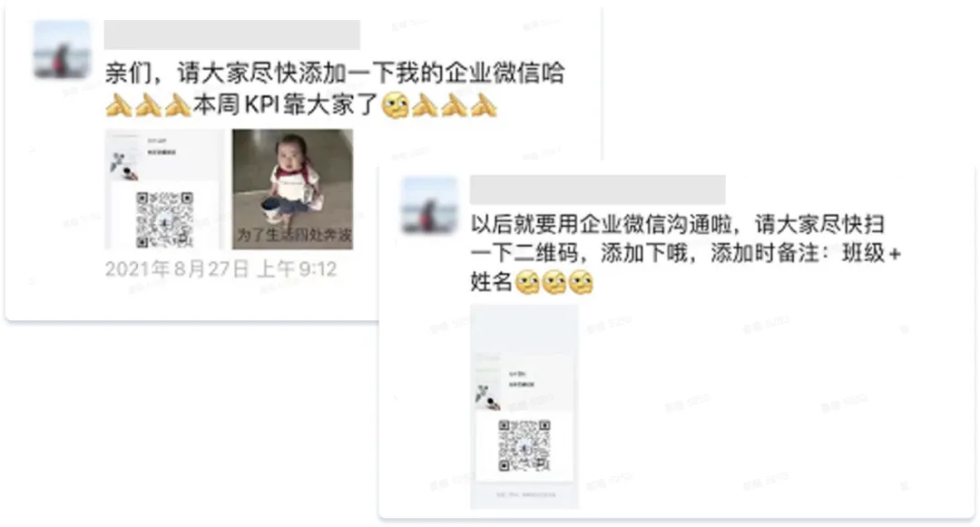
Task: Open the tall QR code image in the second post
Action: (524, 406)
